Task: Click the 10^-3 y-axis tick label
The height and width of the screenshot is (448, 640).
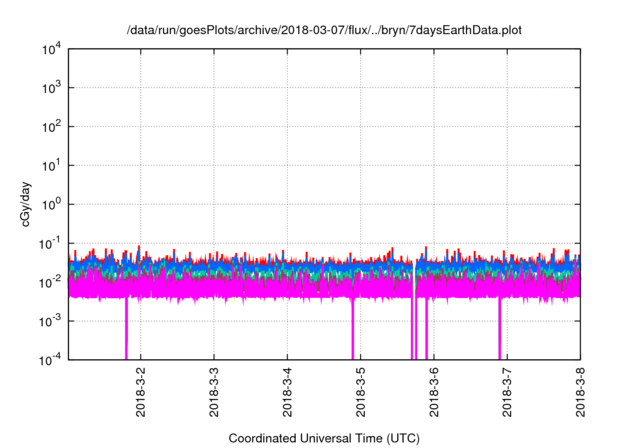Action: click(51, 321)
